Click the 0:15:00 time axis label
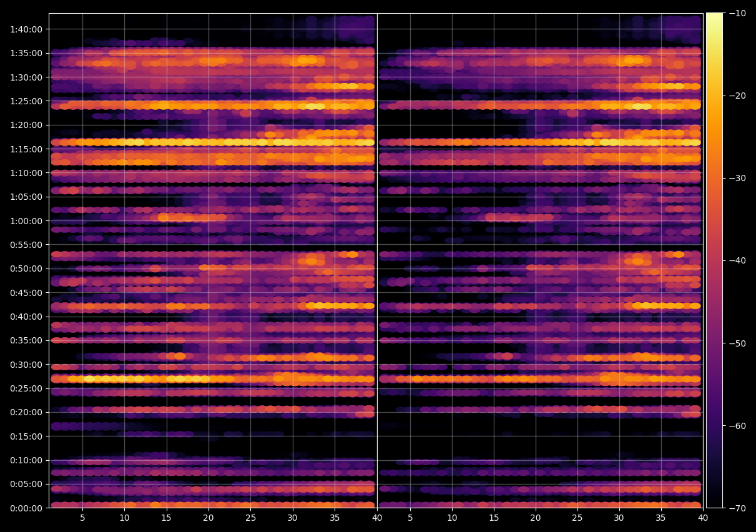The width and height of the screenshot is (756, 532). tap(26, 436)
